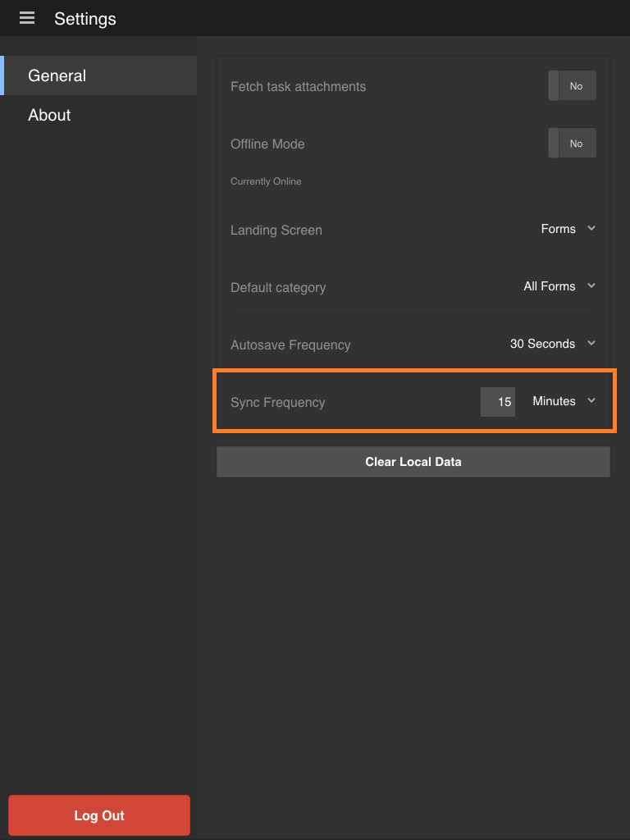
Task: Click the Clear Local Data button
Action: tap(413, 462)
